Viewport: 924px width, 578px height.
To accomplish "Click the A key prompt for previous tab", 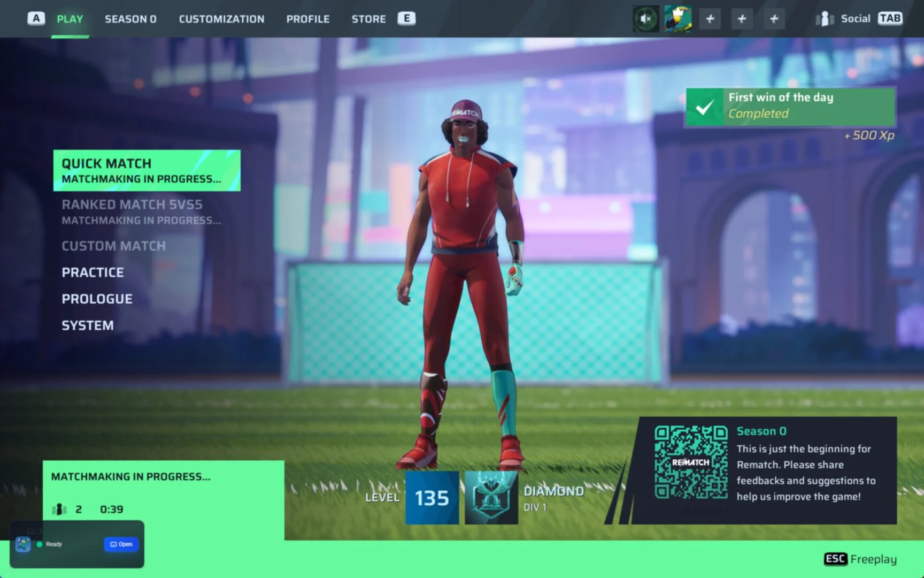I will point(36,19).
